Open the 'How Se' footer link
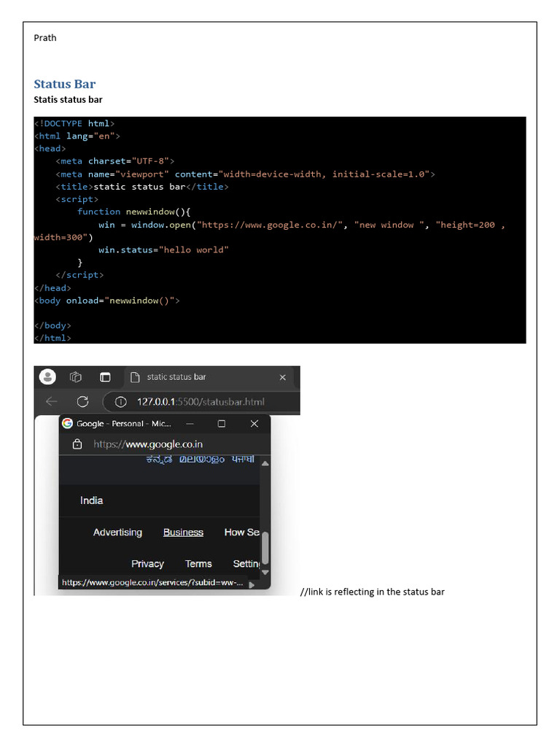The width and height of the screenshot is (560, 747). [242, 532]
